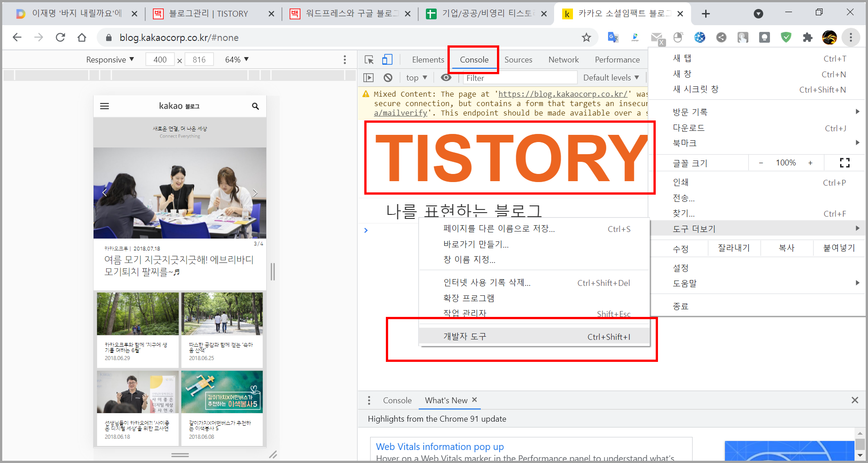Choose 개발자 도구 from the submenu
This screenshot has height=463, width=868.
(534, 337)
